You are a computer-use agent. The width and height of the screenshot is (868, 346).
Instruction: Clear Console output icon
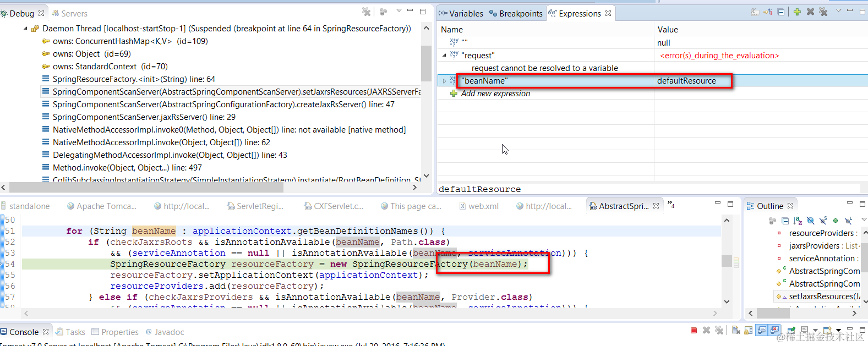736,330
